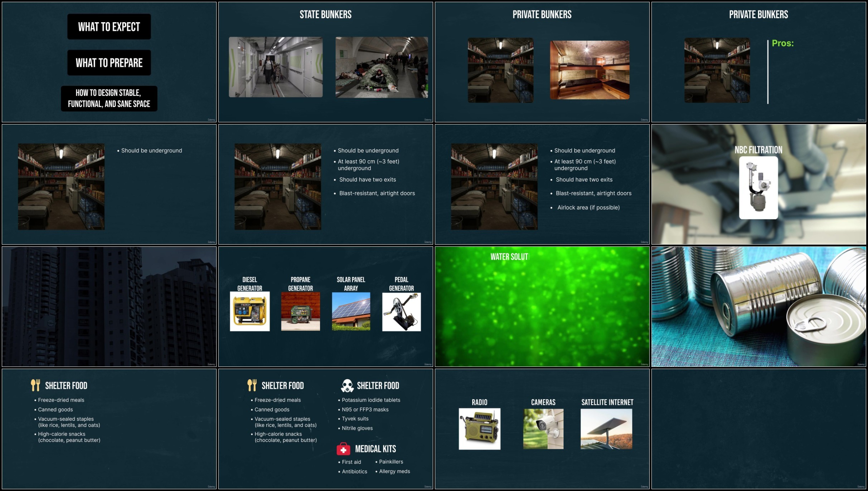Image resolution: width=868 pixels, height=491 pixels.
Task: Click the green "Pros:" label
Action: point(783,43)
